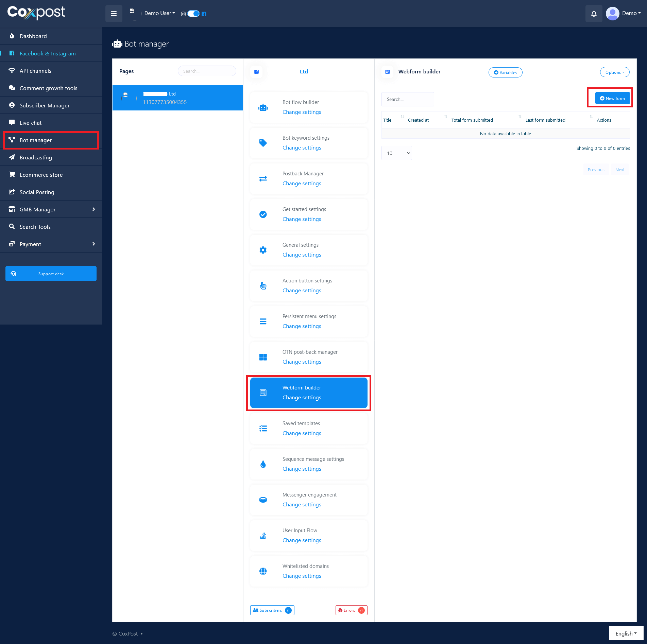This screenshot has height=644, width=647.
Task: Open Broadcasting in the sidebar
Action: pos(36,158)
